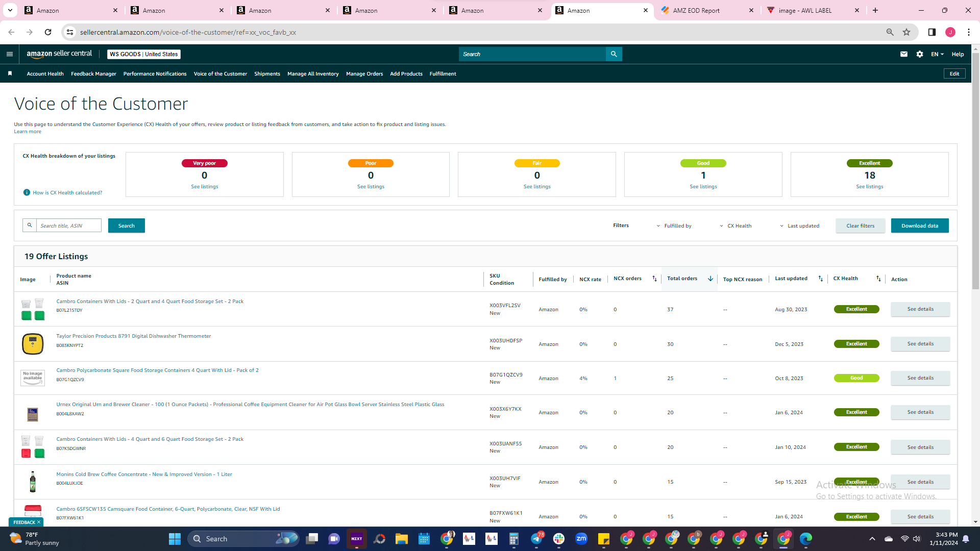This screenshot has width=980, height=551.
Task: Open the Chrome tab search dropdown
Action: (x=10, y=10)
